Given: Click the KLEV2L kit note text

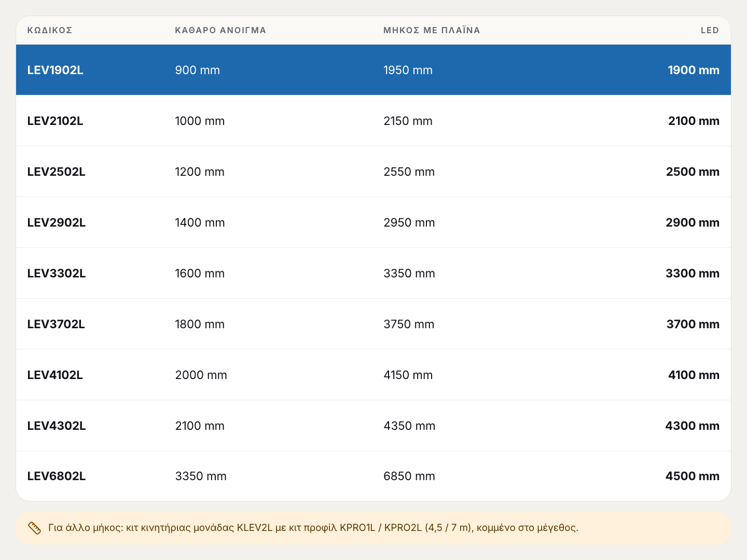Looking at the screenshot, I should [313, 528].
